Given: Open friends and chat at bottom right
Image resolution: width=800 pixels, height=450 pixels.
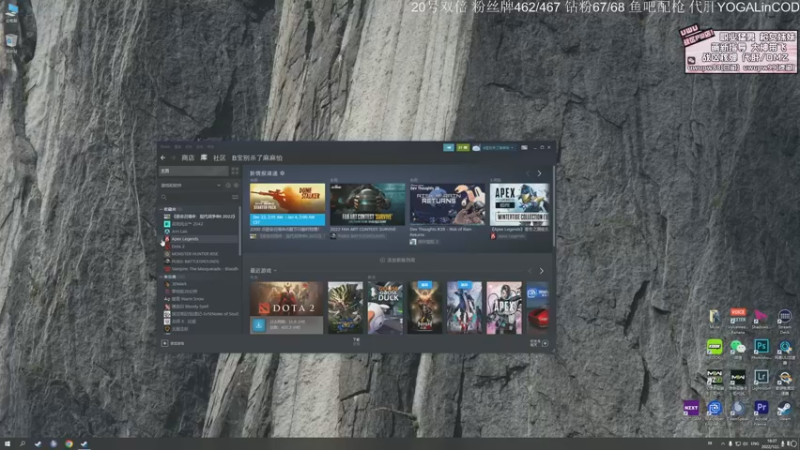Looking at the screenshot, I should (539, 343).
